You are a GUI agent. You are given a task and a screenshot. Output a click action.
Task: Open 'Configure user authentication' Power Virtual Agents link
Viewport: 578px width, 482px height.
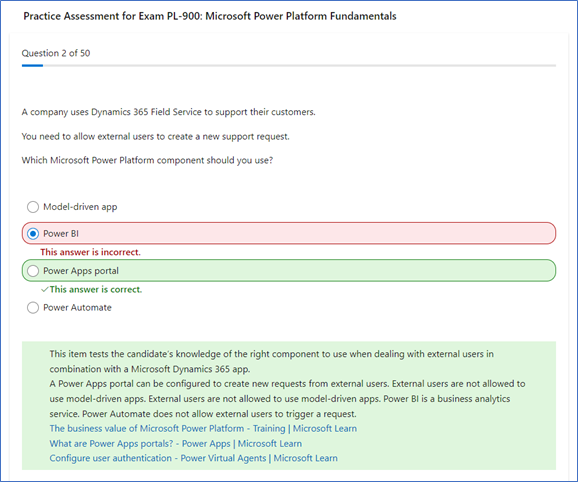(194, 458)
